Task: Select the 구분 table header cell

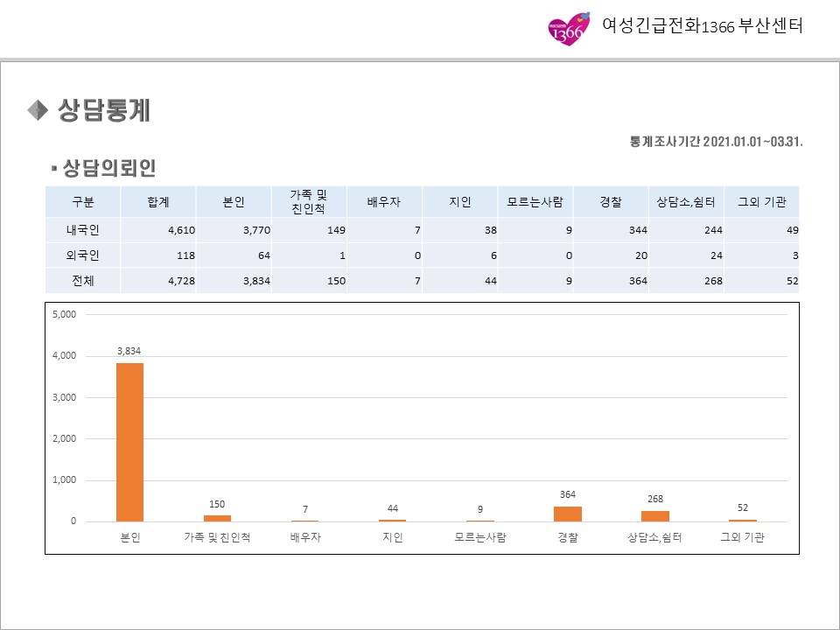Action: click(x=82, y=202)
